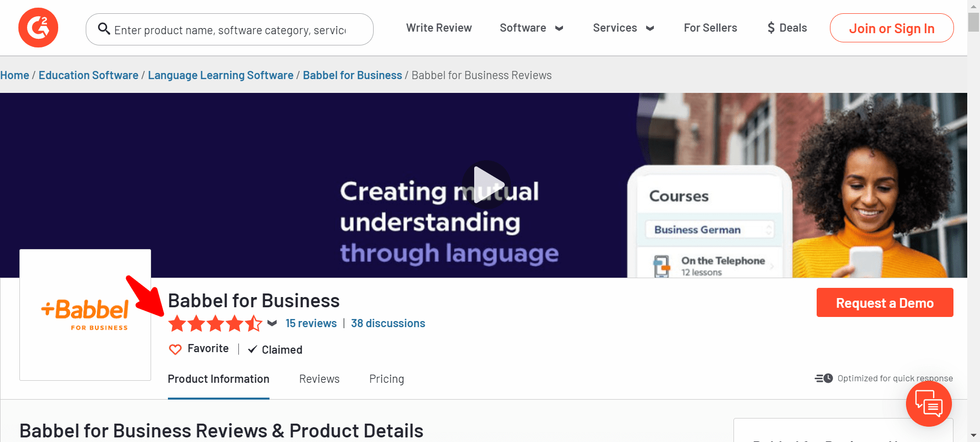The width and height of the screenshot is (980, 442).
Task: Click the Request a Demo button
Action: click(885, 303)
